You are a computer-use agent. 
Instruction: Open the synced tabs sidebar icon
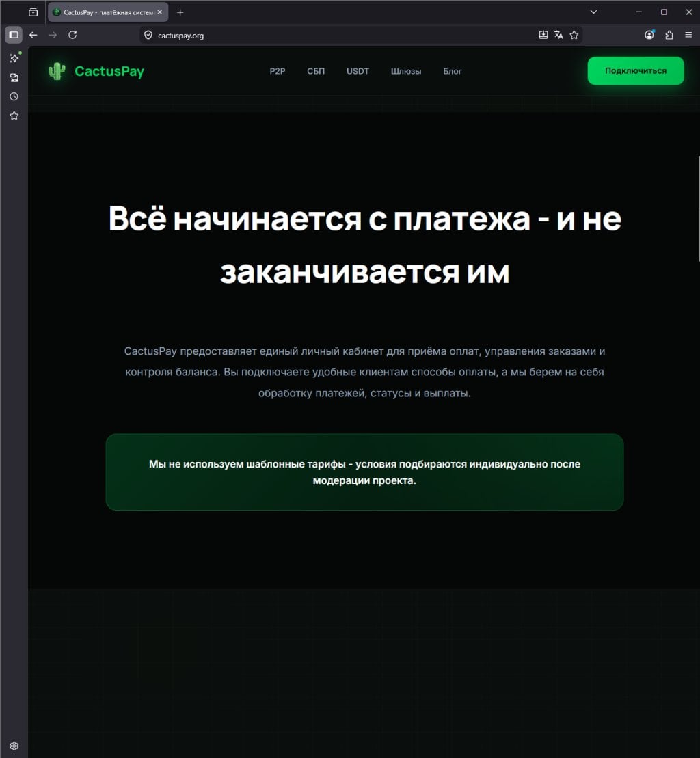tap(14, 77)
